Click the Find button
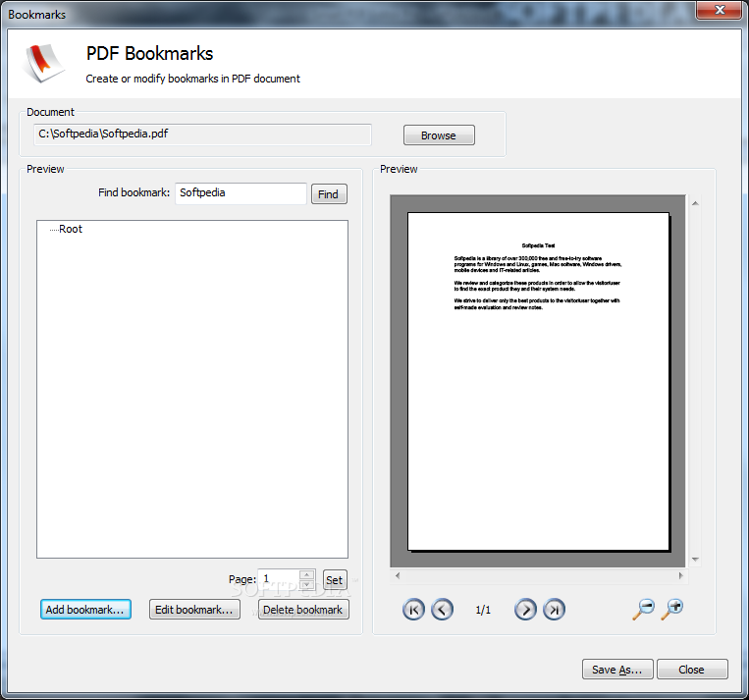Image resolution: width=749 pixels, height=700 pixels. [x=329, y=194]
